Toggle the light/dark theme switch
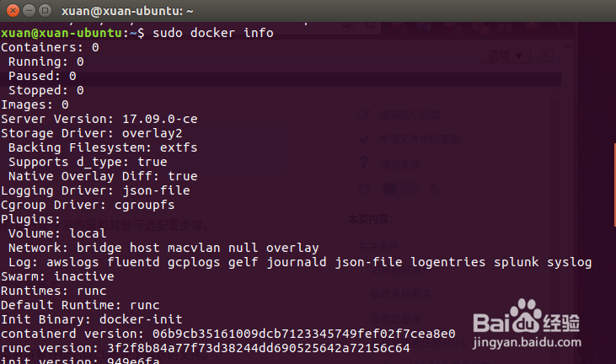The height and width of the screenshot is (364, 616). pos(399,190)
